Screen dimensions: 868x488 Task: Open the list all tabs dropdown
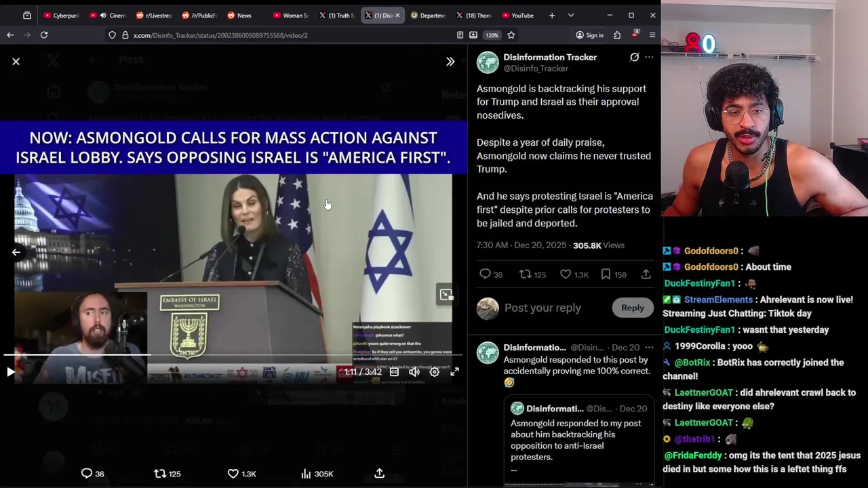571,15
